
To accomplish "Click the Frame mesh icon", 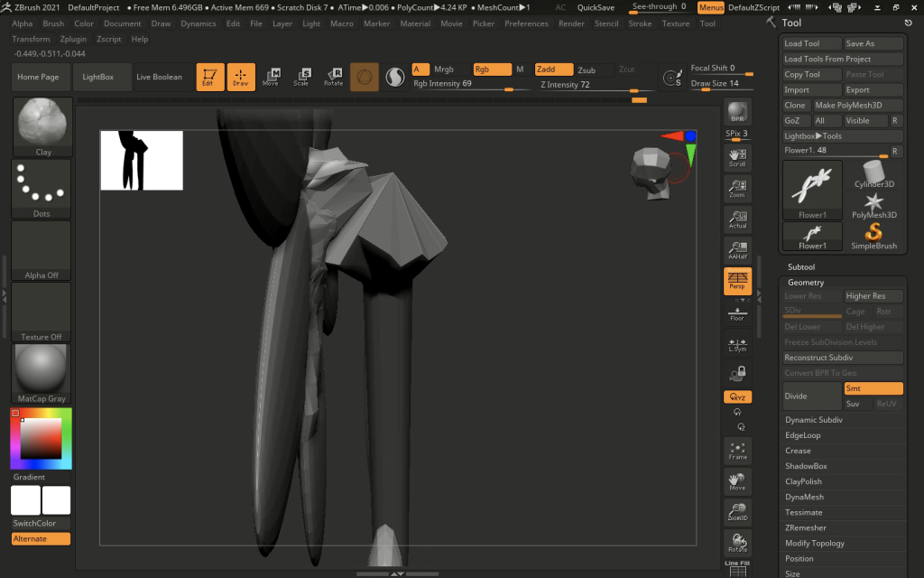I will tap(737, 451).
